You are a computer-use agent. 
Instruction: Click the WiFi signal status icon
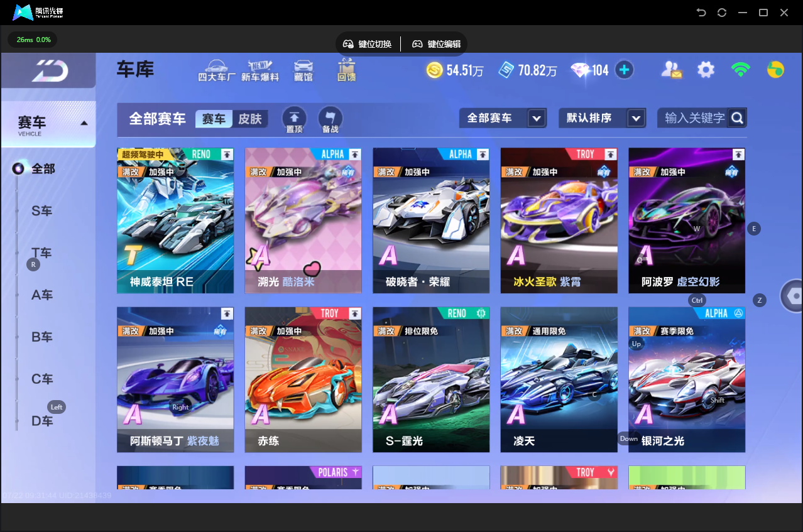tap(741, 70)
